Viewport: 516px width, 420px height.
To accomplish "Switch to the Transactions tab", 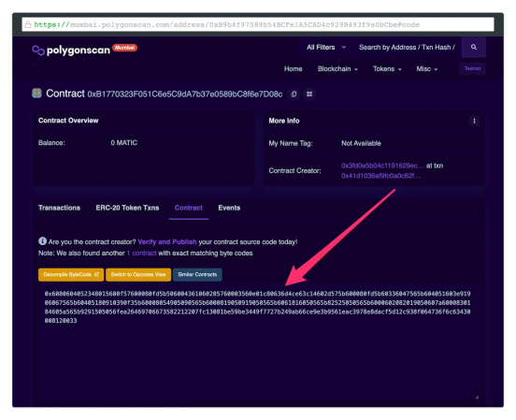I will coord(59,208).
